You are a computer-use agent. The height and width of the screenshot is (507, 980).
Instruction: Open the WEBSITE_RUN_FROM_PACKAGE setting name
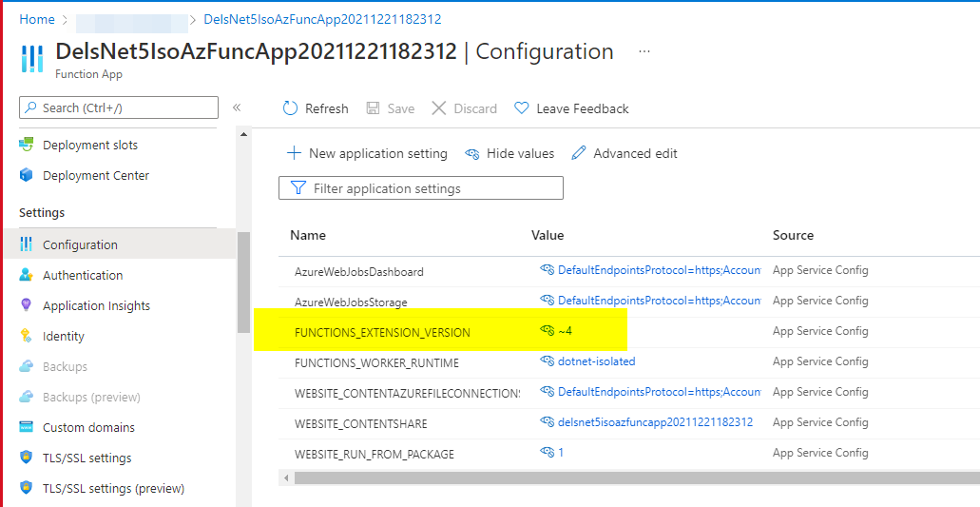374,454
